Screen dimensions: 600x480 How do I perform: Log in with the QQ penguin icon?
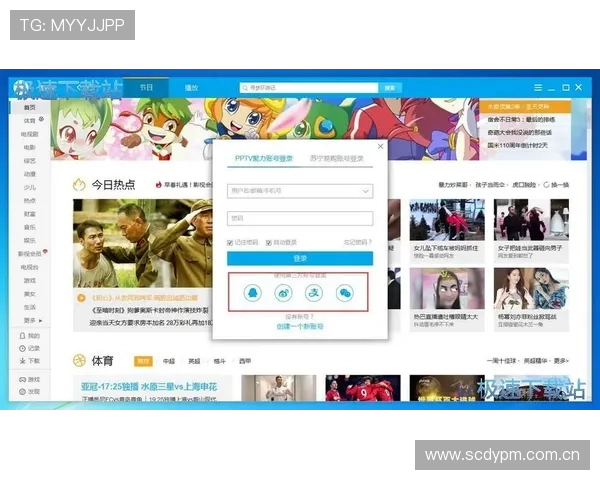point(253,293)
